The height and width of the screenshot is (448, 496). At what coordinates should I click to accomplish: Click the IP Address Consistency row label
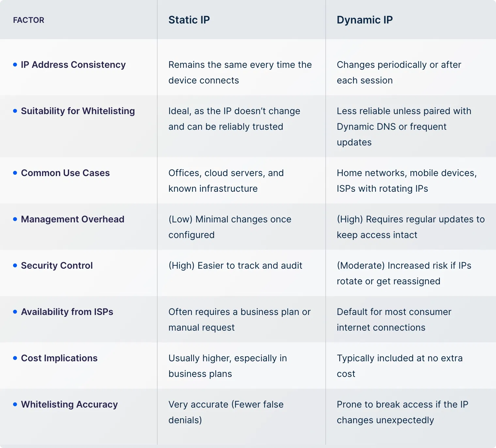[73, 65]
